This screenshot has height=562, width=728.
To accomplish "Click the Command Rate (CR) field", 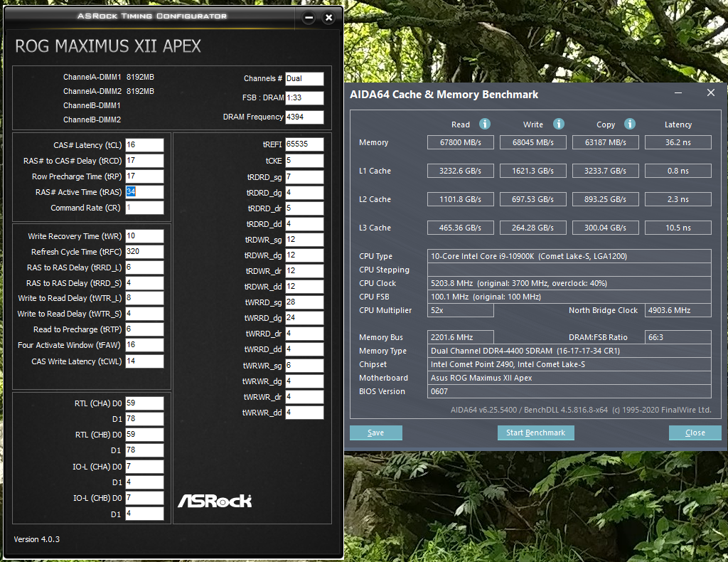I will pos(144,208).
